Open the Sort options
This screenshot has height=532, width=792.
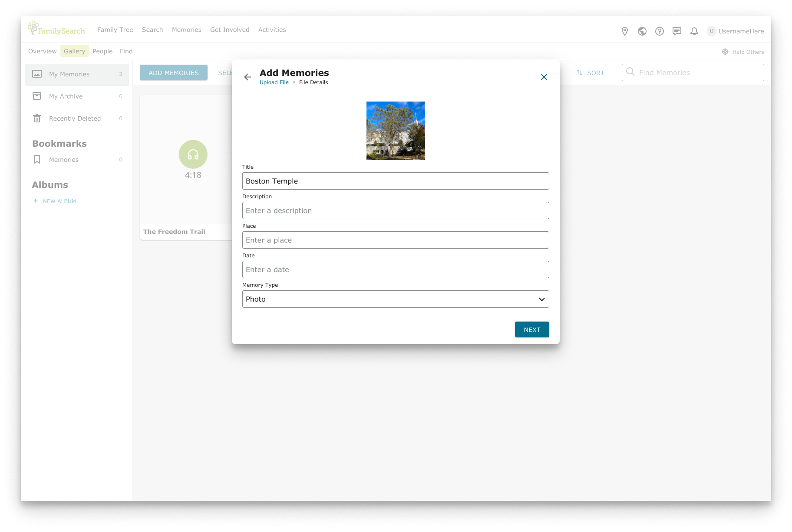pyautogui.click(x=591, y=73)
